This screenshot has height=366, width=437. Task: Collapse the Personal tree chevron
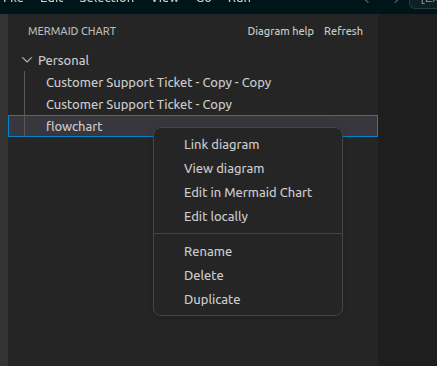pos(27,60)
